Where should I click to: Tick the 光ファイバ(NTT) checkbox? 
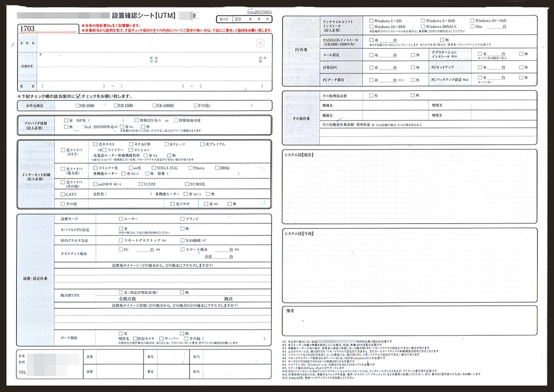(x=63, y=150)
